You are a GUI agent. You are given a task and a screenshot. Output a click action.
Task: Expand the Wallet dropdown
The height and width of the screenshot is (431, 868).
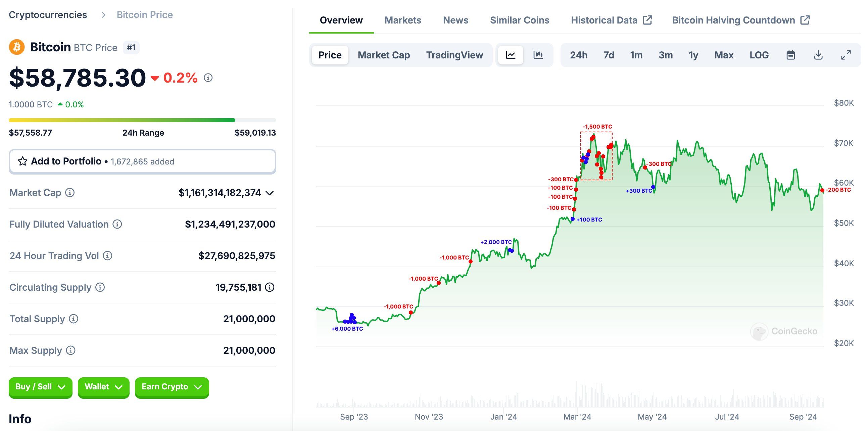point(103,387)
